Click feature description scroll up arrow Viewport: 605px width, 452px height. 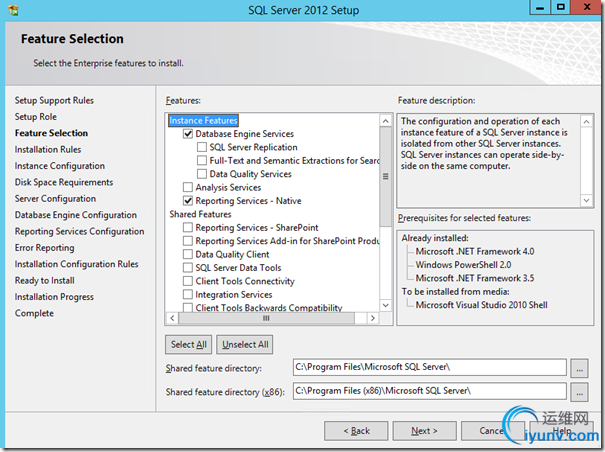[586, 122]
